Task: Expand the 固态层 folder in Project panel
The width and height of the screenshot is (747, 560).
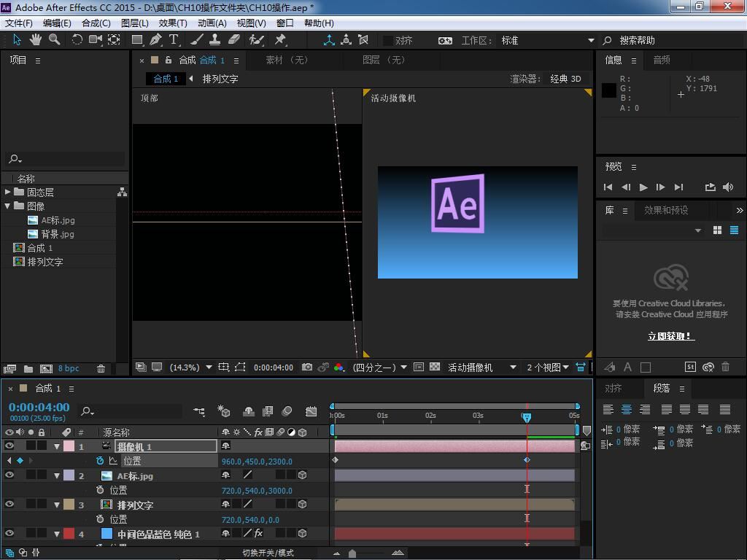Action: tap(7, 192)
